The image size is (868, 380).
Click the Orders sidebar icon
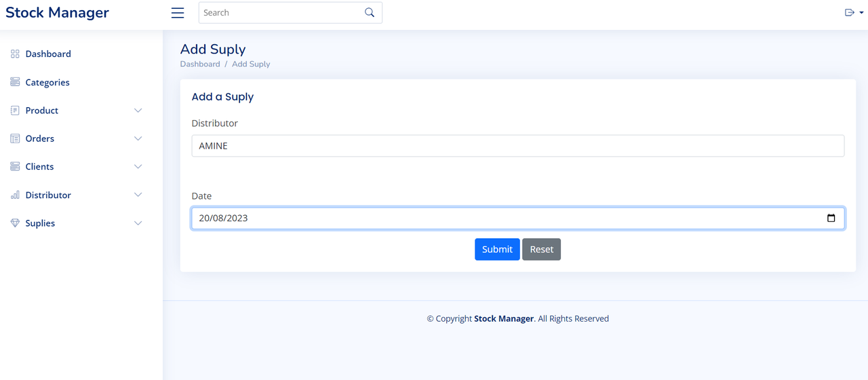pos(15,138)
